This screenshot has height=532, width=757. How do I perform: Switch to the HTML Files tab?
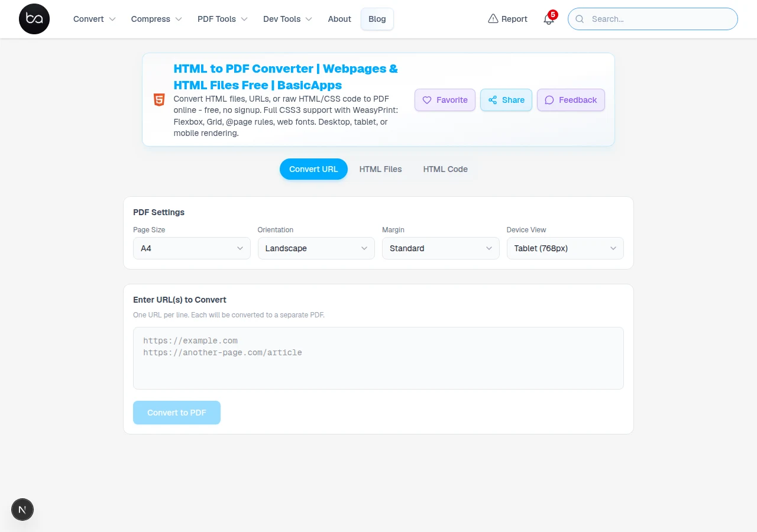pyautogui.click(x=381, y=169)
